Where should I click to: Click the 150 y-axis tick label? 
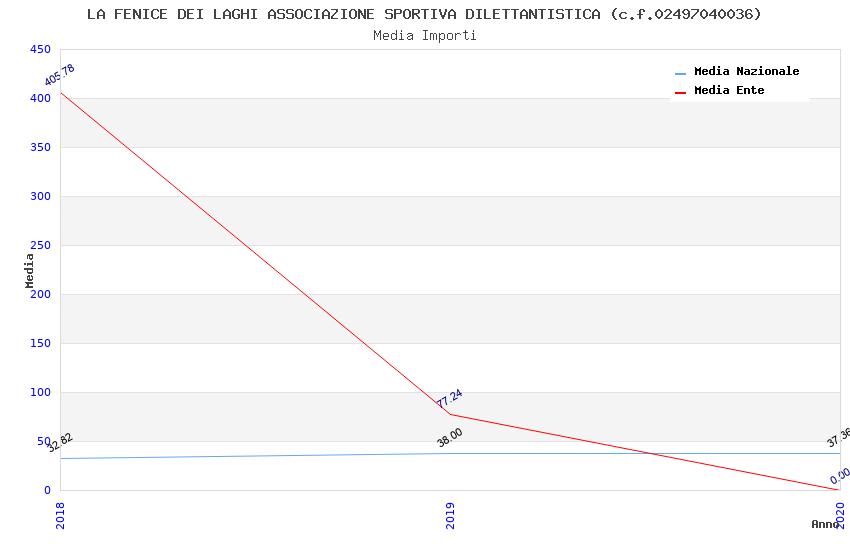click(40, 343)
